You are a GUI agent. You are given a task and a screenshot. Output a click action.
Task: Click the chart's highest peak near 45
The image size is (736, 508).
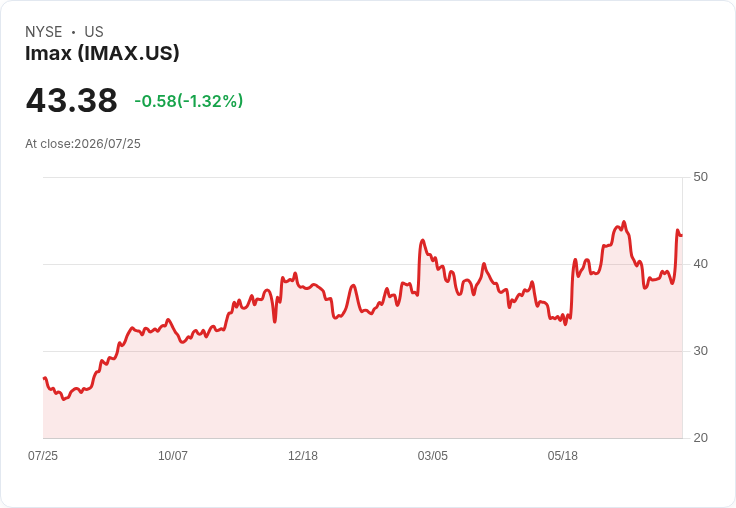click(x=624, y=222)
